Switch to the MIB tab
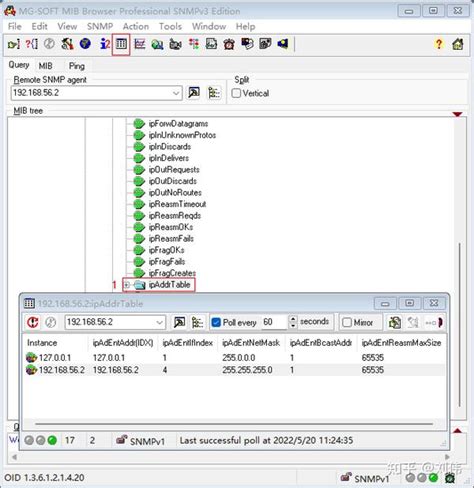474x488 pixels. pyautogui.click(x=46, y=66)
